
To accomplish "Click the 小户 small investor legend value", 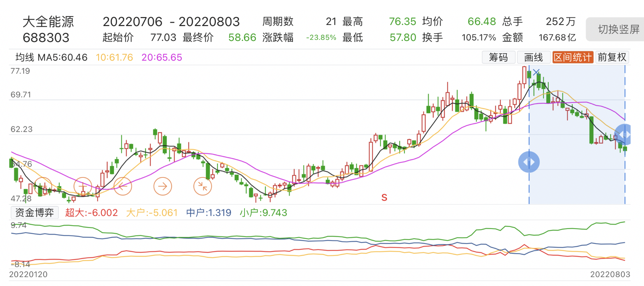I will coord(263,213).
